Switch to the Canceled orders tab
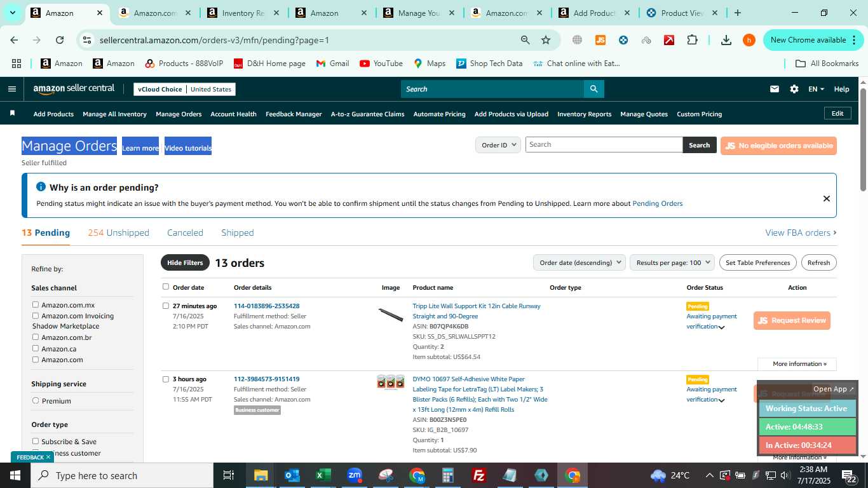This screenshot has width=868, height=488. [x=185, y=233]
